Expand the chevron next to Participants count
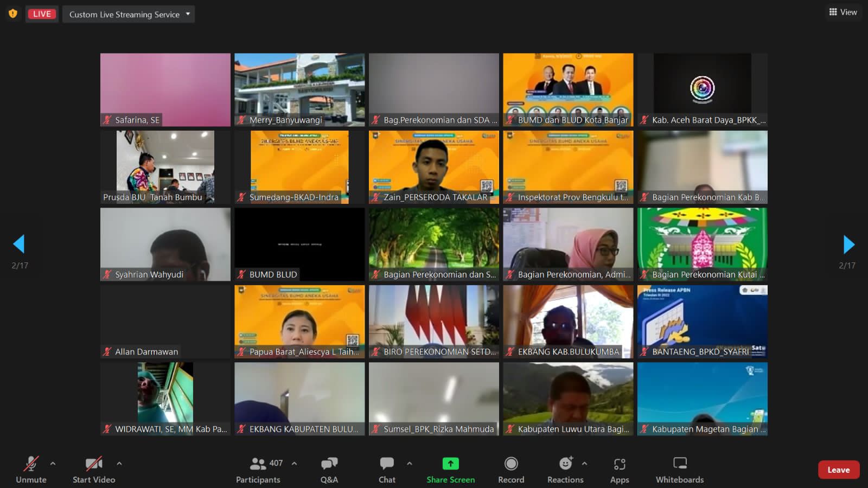Image resolution: width=868 pixels, height=488 pixels. pyautogui.click(x=294, y=464)
